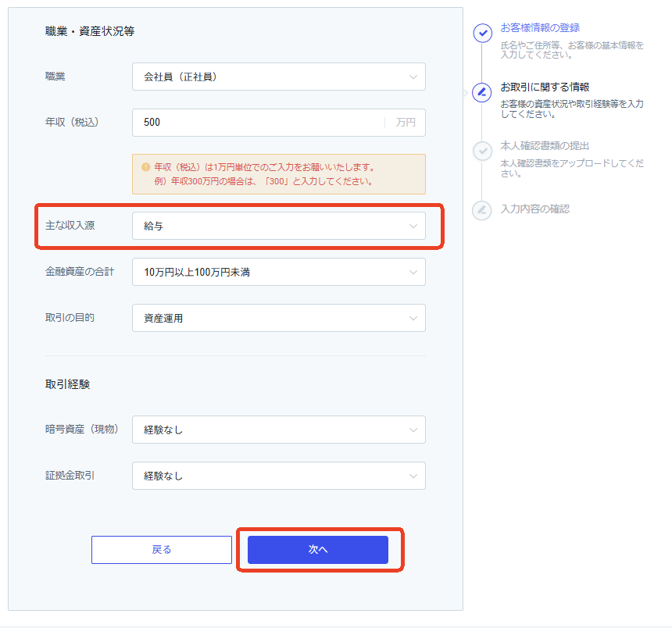Click the 取引経験 section heading
The height and width of the screenshot is (628, 672).
(68, 384)
